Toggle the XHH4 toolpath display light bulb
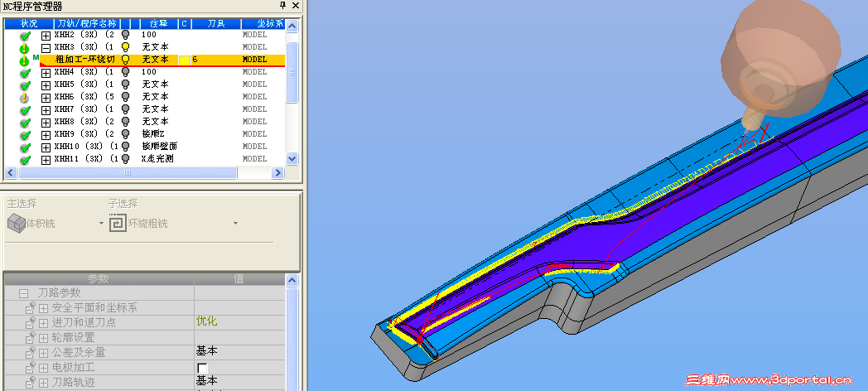The height and width of the screenshot is (391, 868). click(125, 72)
